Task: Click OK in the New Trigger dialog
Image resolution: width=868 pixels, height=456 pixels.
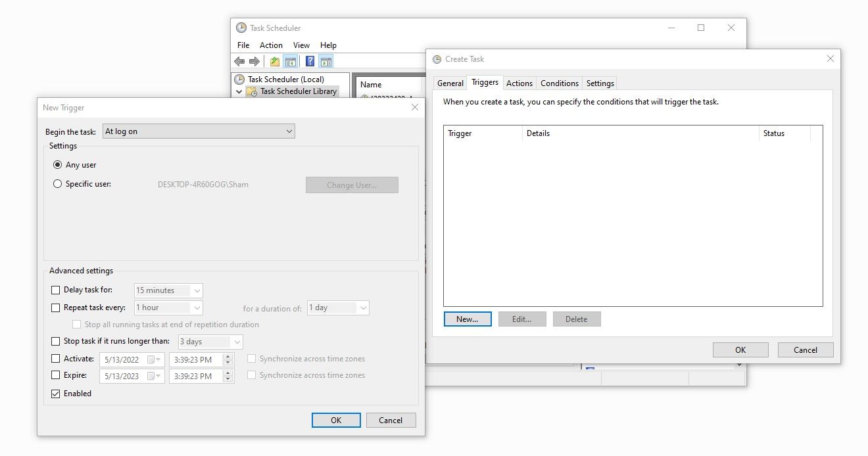Action: 336,421
